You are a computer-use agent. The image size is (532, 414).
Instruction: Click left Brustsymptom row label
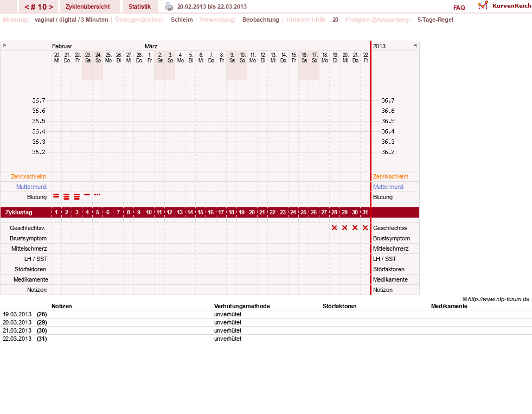(28, 238)
